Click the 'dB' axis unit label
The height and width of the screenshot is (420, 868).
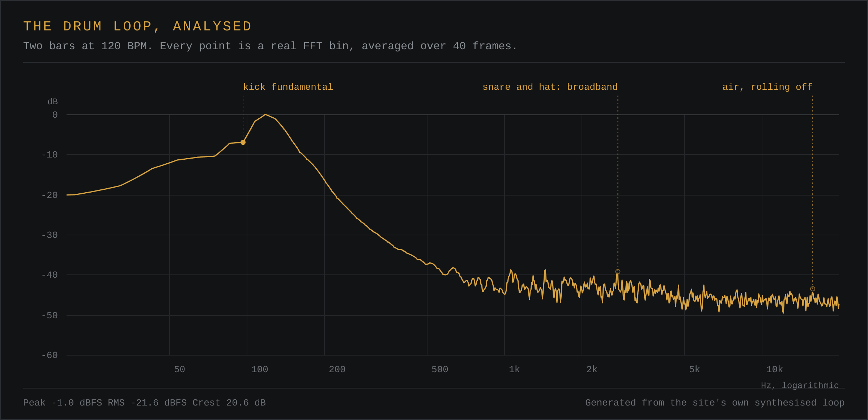[x=53, y=102]
